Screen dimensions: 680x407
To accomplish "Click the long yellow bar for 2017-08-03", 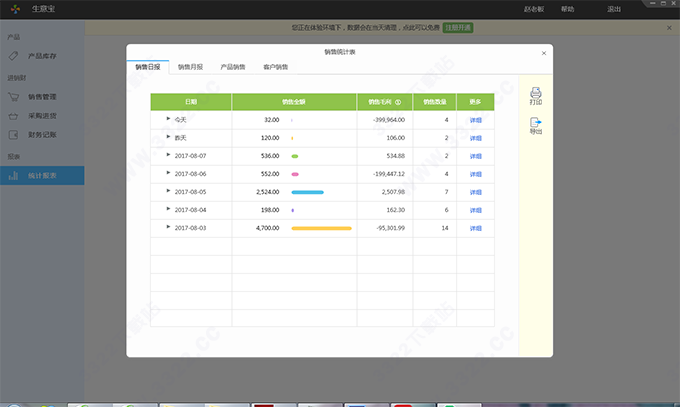I will [x=321, y=228].
